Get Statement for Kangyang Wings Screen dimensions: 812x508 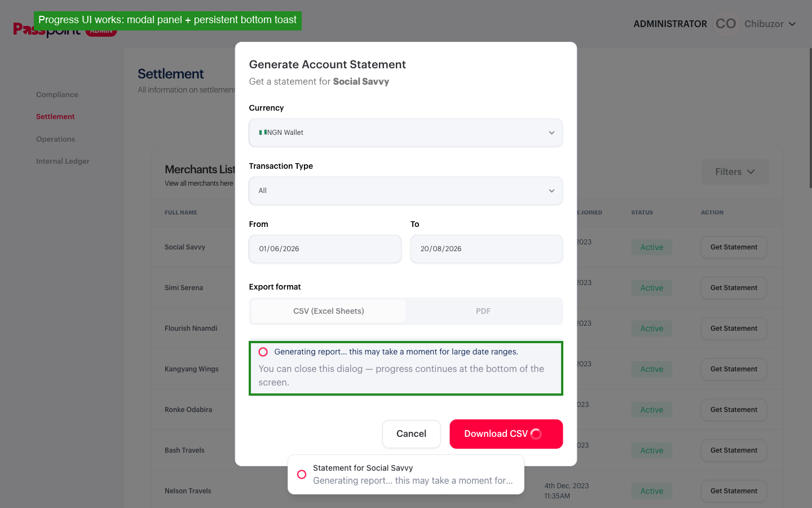coord(734,369)
